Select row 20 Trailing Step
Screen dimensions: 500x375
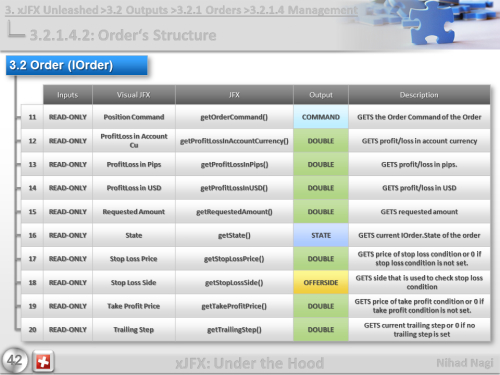(256, 330)
